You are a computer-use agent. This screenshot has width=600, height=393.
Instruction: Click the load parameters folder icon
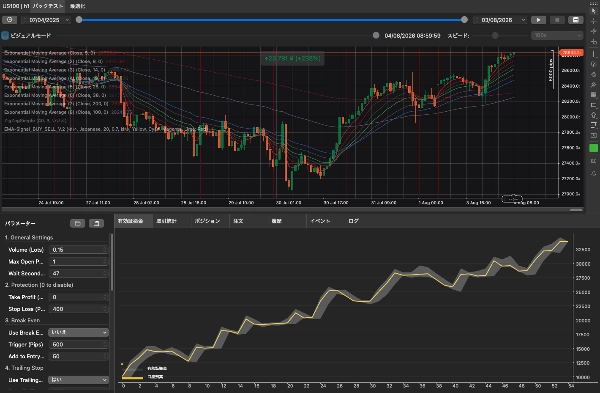pos(77,223)
